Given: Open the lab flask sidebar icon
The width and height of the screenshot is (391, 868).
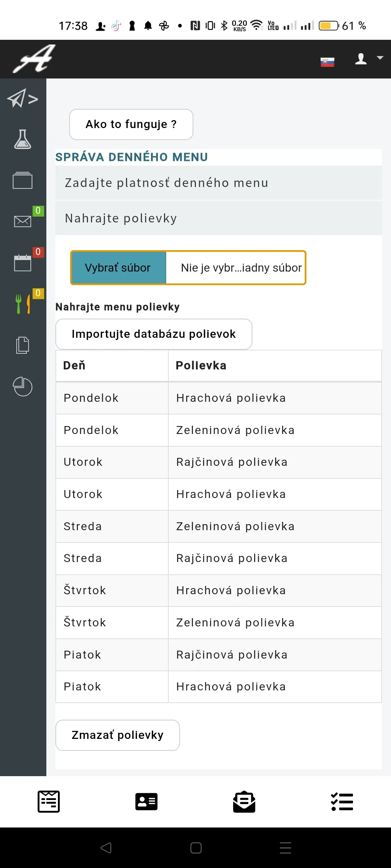Looking at the screenshot, I should (x=22, y=139).
